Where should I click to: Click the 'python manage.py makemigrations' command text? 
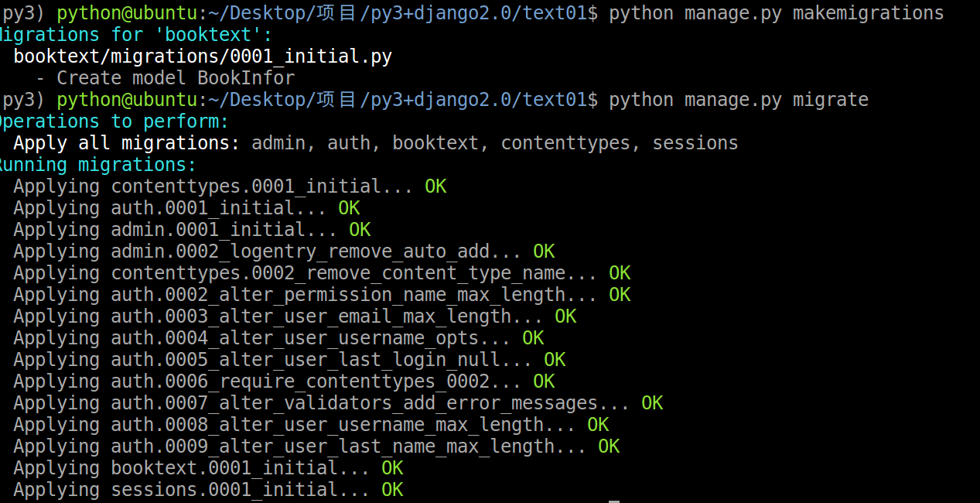tap(777, 13)
